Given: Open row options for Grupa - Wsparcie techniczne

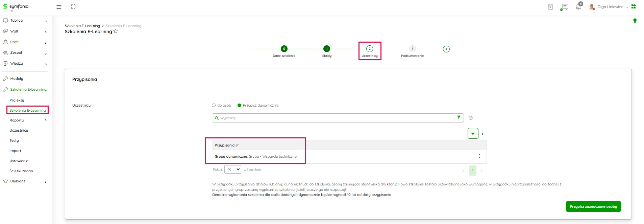Looking at the screenshot, I should (x=479, y=156).
